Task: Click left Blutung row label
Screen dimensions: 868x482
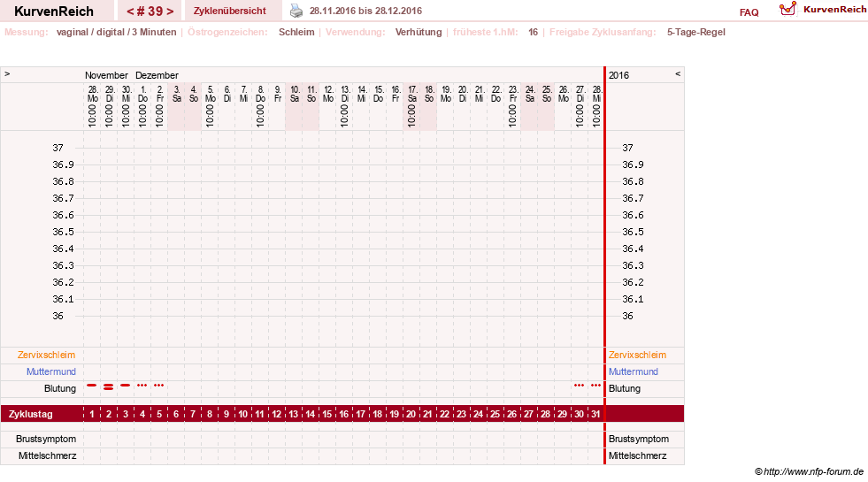Action: (60, 388)
